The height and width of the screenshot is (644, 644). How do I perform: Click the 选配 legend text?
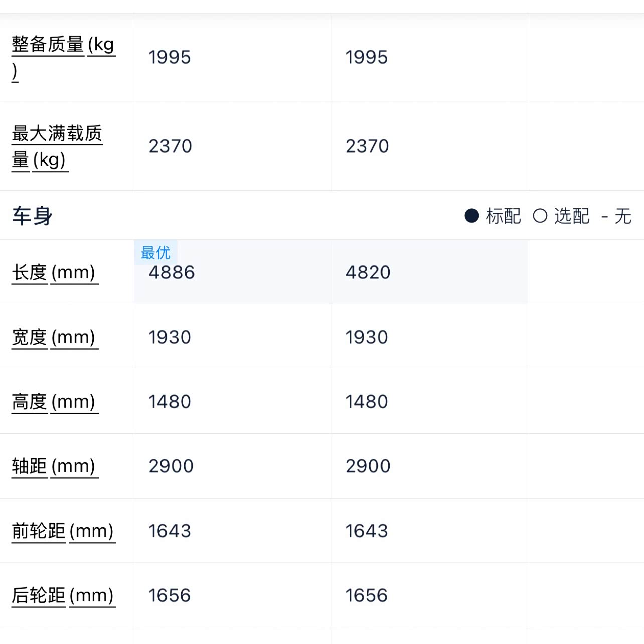pyautogui.click(x=572, y=216)
